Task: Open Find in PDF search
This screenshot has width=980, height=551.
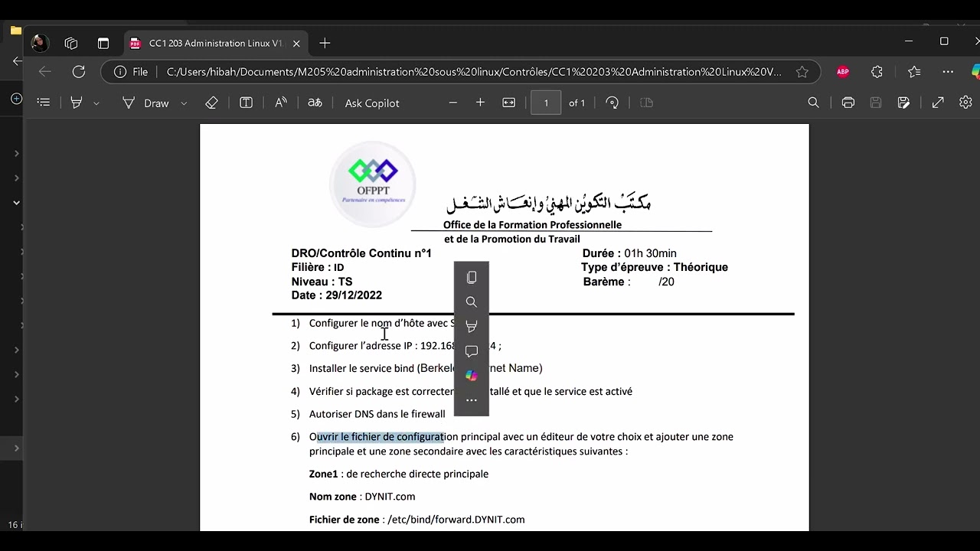Action: pyautogui.click(x=813, y=103)
